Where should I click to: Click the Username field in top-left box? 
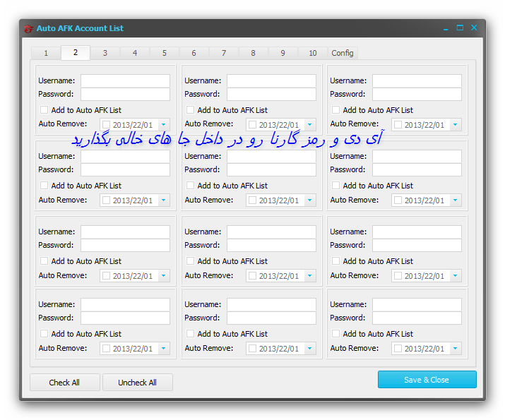pos(125,80)
